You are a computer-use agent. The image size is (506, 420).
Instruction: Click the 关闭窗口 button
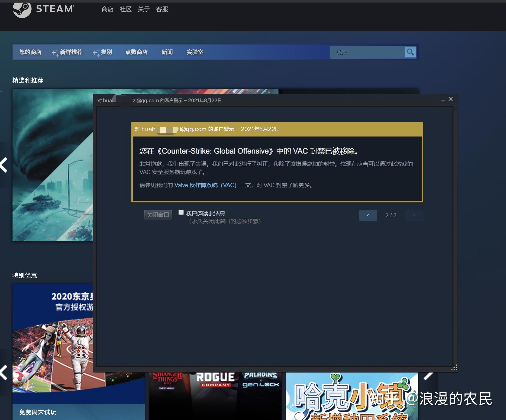158,215
